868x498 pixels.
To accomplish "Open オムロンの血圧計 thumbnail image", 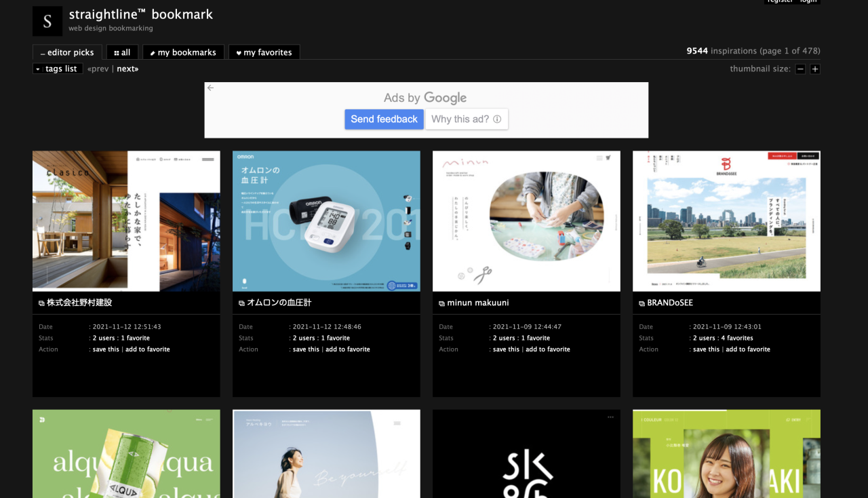I will (x=326, y=221).
